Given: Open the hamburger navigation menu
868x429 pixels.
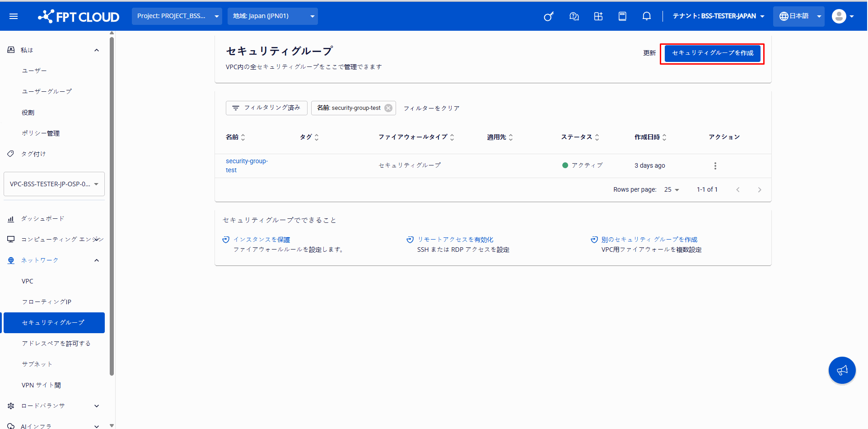Looking at the screenshot, I should [14, 16].
